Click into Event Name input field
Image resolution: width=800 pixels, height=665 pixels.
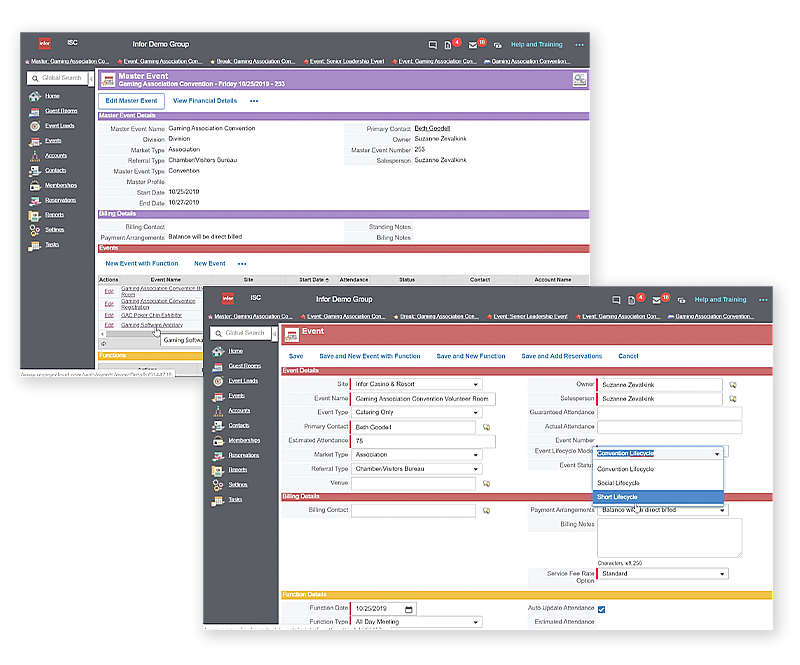tap(423, 399)
